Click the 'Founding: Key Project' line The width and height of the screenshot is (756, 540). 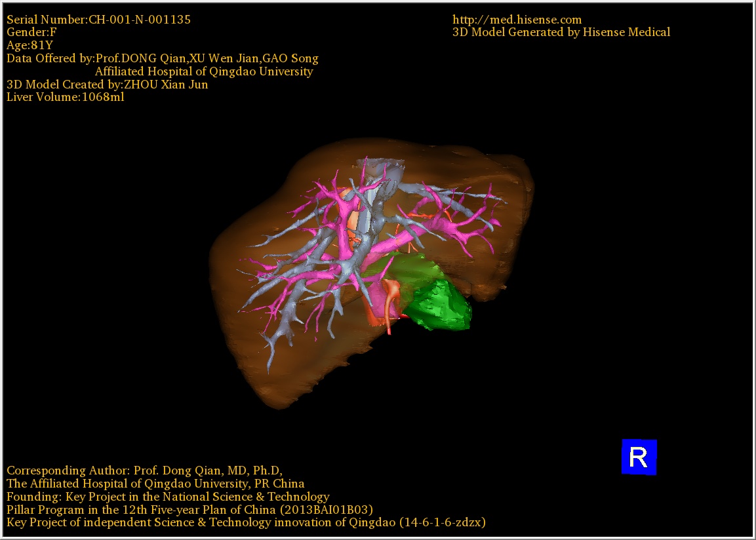168,497
